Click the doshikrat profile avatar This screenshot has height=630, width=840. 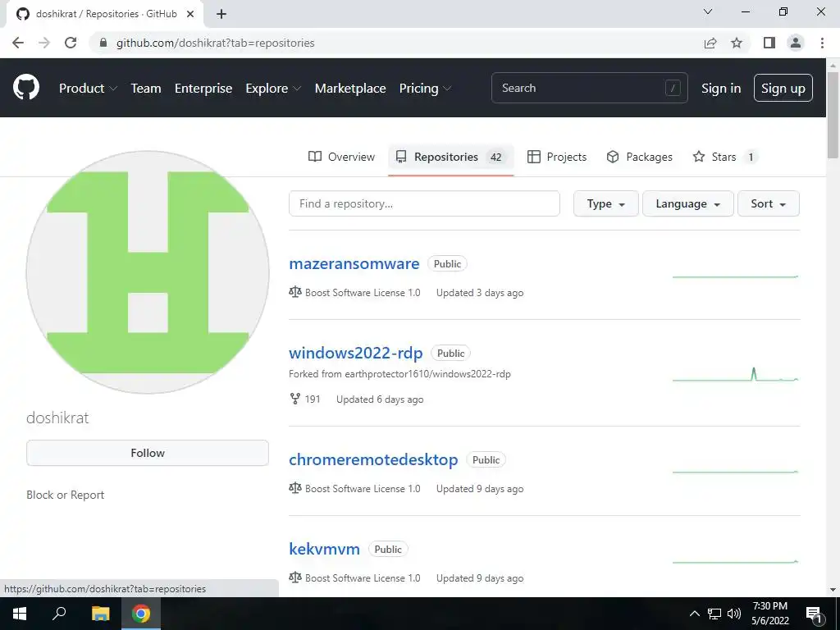click(x=148, y=272)
